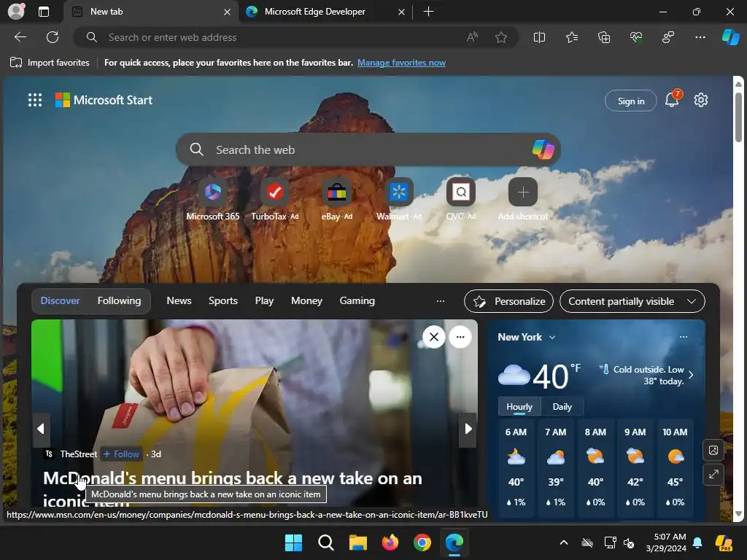Show previous story with left arrow
This screenshot has width=747, height=560.
pos(41,429)
